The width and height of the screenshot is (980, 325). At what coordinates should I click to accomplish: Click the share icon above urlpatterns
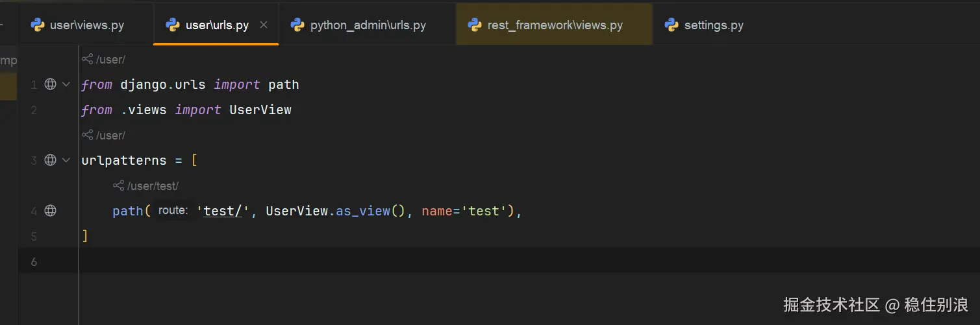[87, 136]
